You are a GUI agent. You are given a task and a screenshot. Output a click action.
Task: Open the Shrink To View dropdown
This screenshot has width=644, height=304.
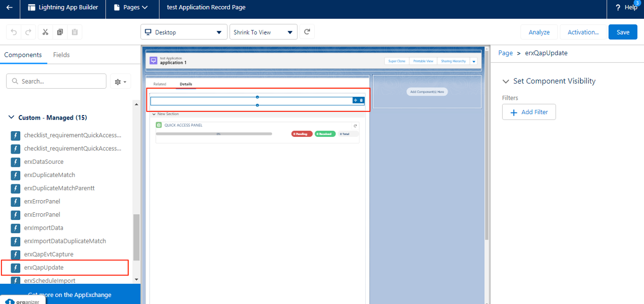point(263,32)
